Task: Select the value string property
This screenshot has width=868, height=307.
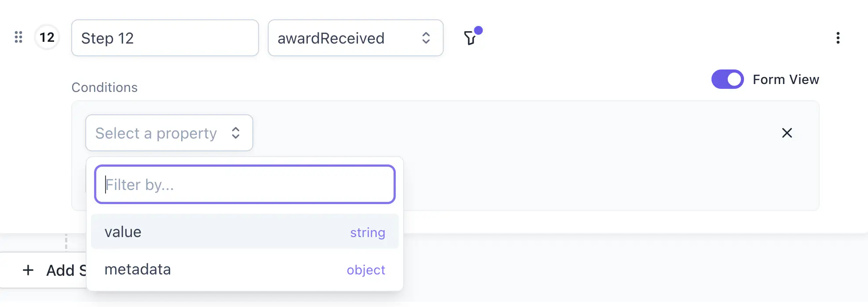Action: pos(245,232)
